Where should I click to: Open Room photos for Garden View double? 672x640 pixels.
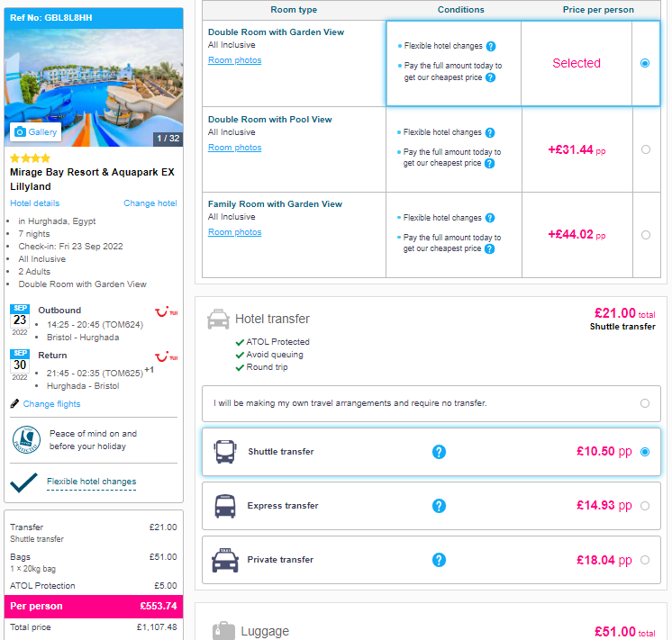(x=234, y=60)
